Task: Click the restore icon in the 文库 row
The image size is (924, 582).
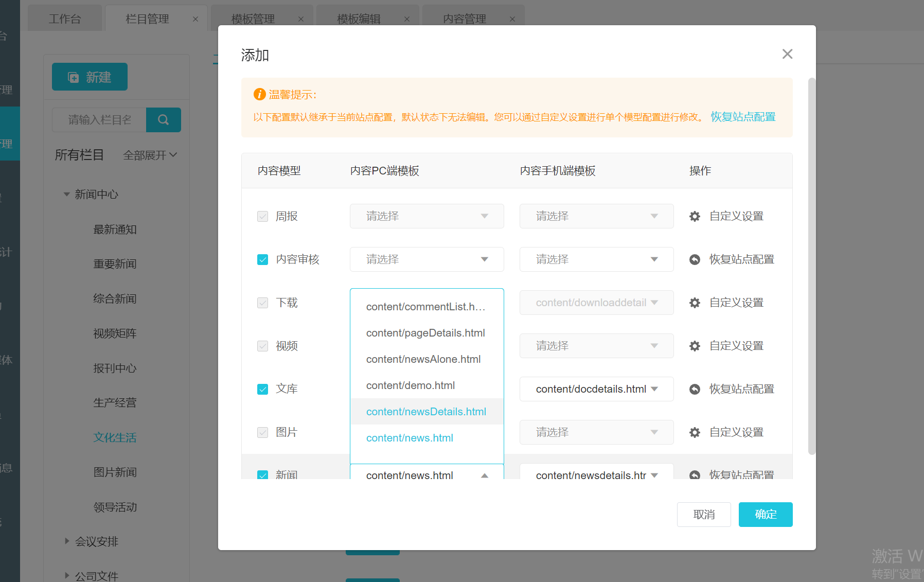Action: tap(695, 390)
